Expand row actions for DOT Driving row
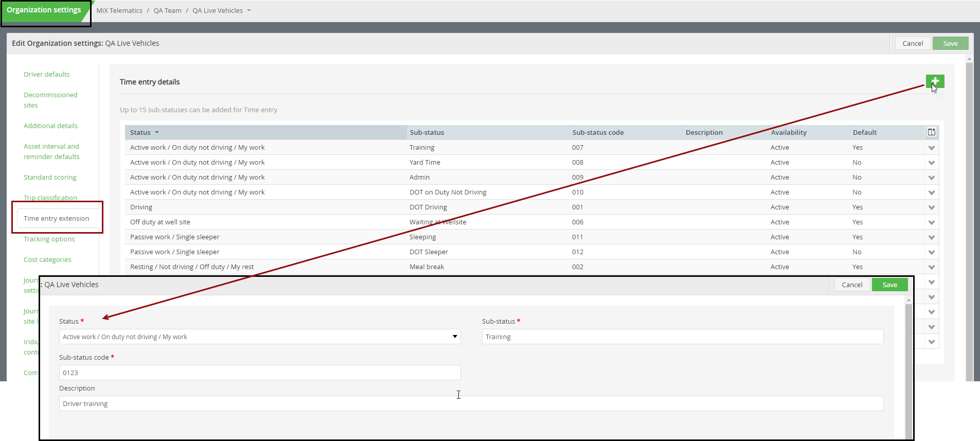 click(931, 207)
